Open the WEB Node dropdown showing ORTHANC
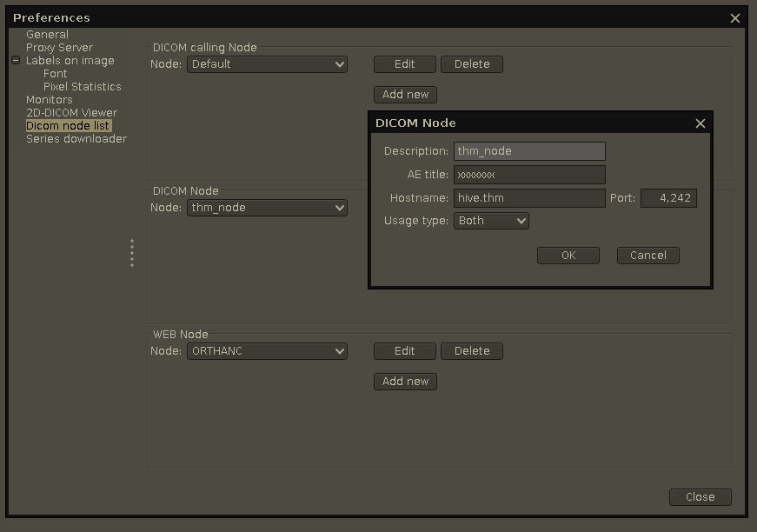 [267, 350]
